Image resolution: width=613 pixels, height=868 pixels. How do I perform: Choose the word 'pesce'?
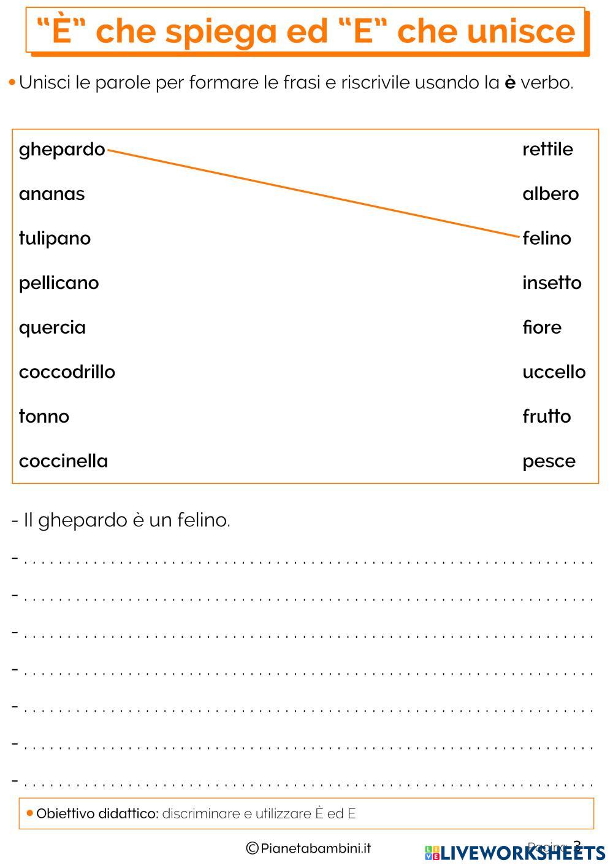(x=549, y=461)
